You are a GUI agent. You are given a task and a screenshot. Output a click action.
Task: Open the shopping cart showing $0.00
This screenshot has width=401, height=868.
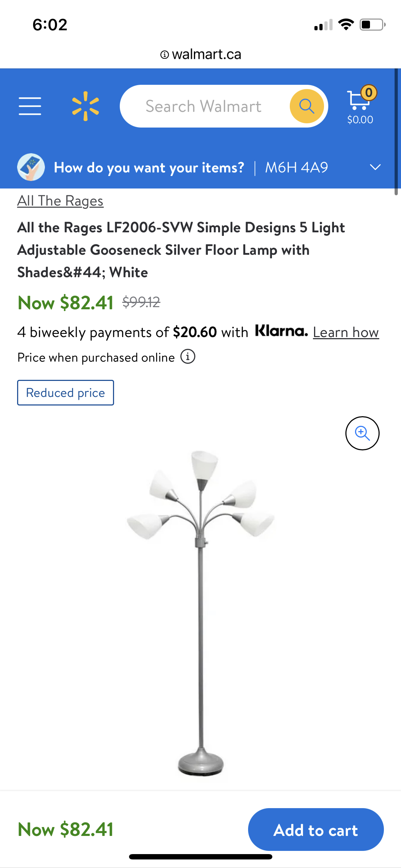[x=360, y=106]
